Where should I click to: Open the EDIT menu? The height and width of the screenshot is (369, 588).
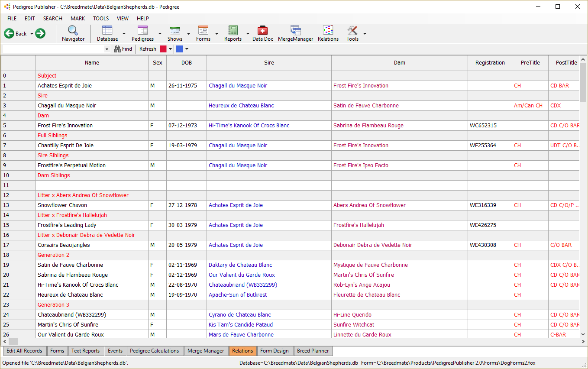tap(30, 19)
